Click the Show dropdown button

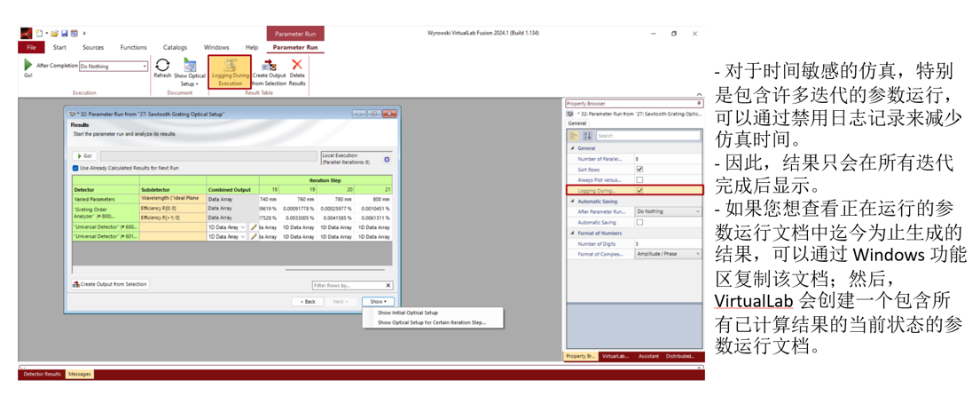(378, 301)
